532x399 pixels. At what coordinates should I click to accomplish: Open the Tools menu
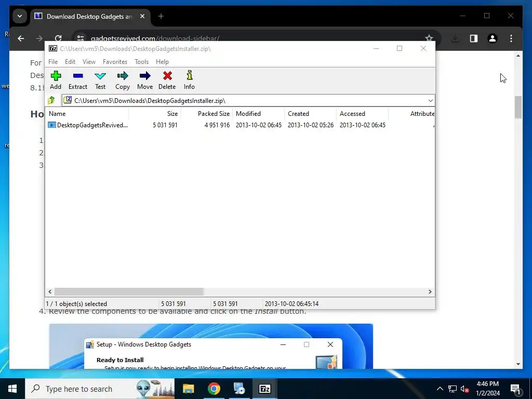pyautogui.click(x=141, y=62)
